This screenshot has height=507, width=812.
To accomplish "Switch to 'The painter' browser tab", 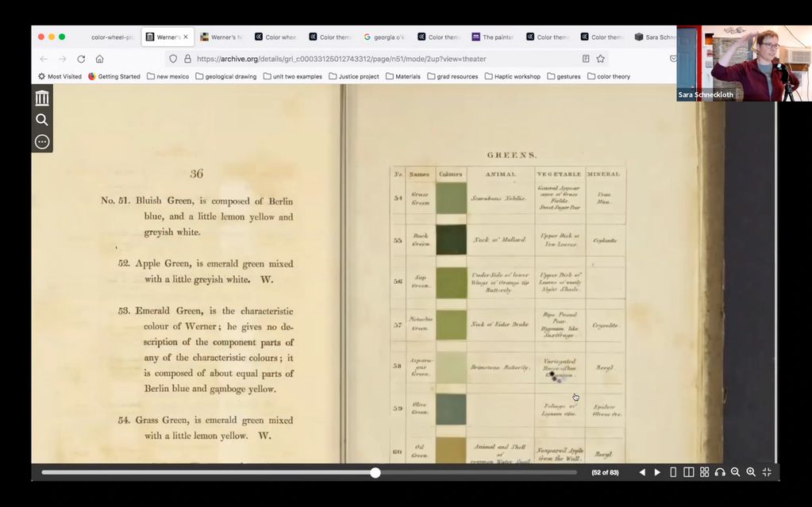I will click(493, 37).
